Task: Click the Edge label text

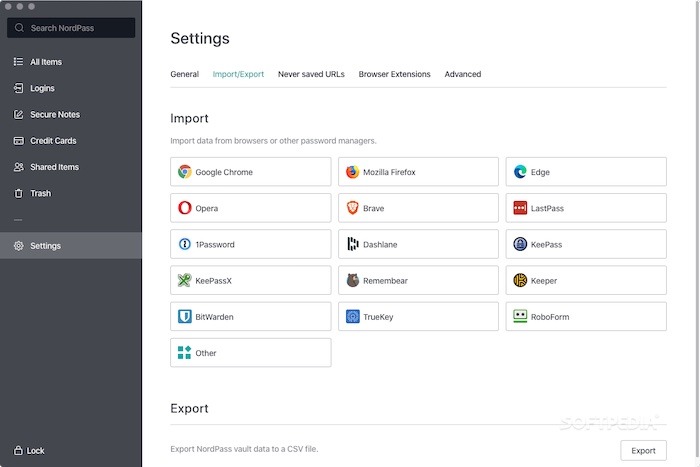Action: 540,172
